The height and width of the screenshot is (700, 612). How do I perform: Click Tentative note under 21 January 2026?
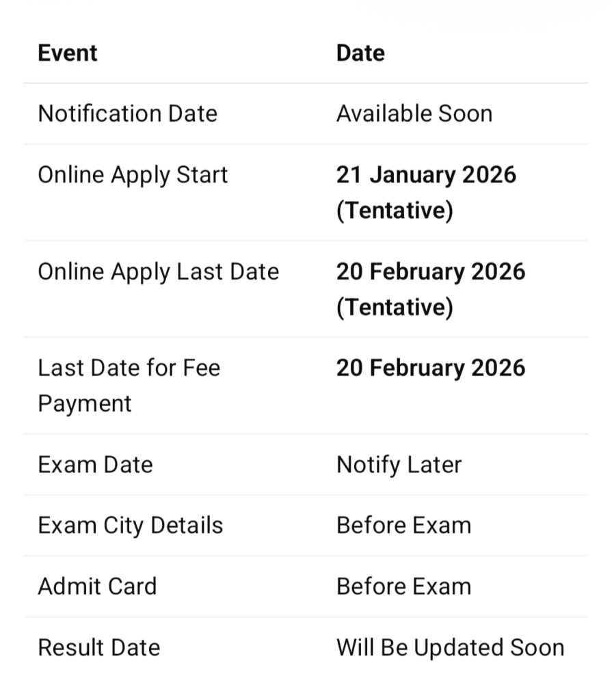tap(395, 211)
